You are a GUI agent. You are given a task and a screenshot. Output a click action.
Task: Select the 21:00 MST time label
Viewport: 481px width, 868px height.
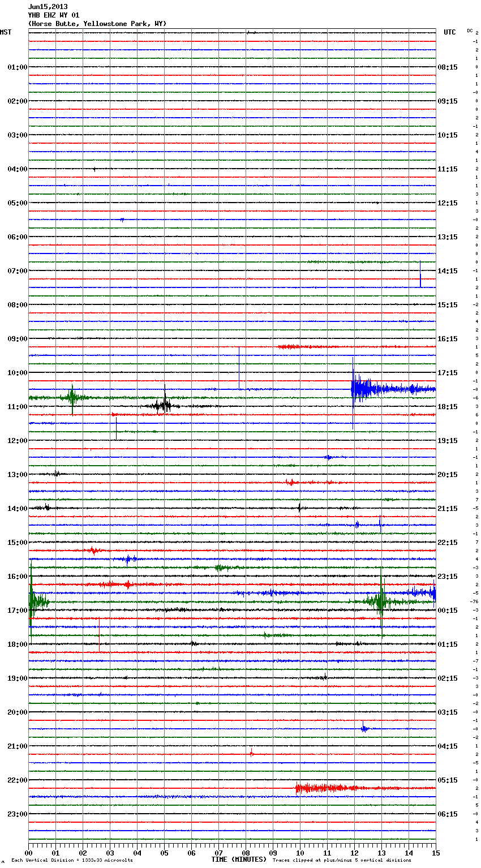tap(17, 746)
